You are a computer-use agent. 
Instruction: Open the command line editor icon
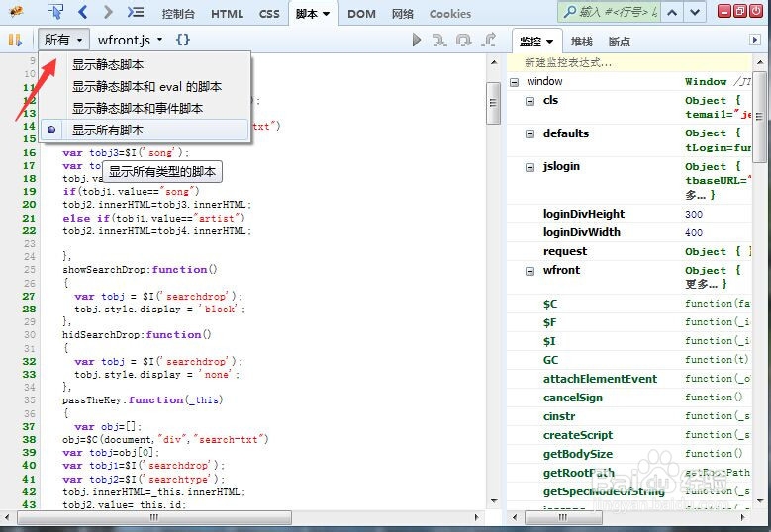click(136, 12)
